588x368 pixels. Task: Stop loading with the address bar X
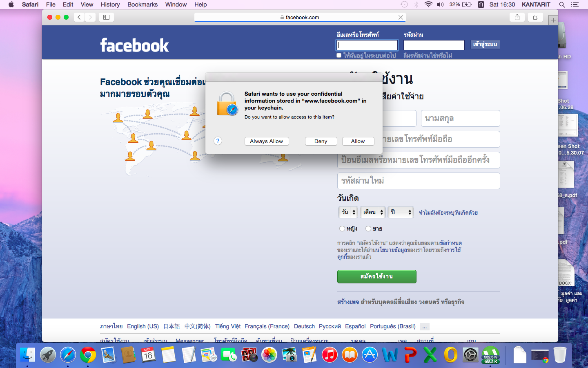point(401,17)
